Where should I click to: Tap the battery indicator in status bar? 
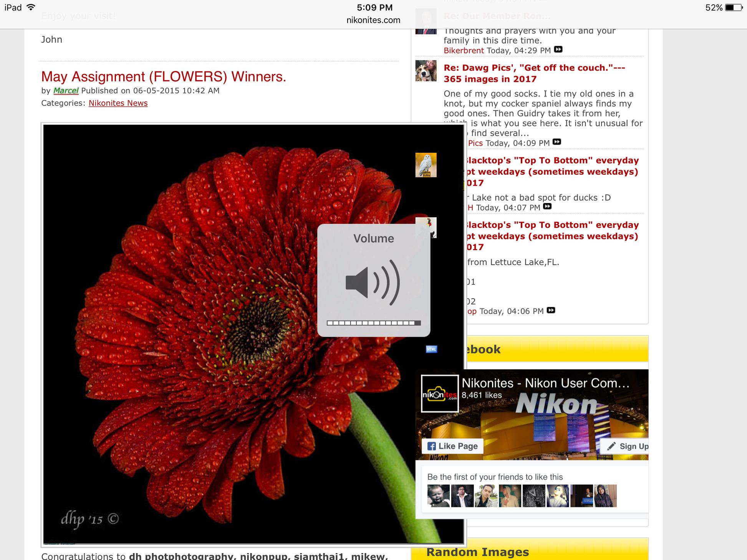733,8
